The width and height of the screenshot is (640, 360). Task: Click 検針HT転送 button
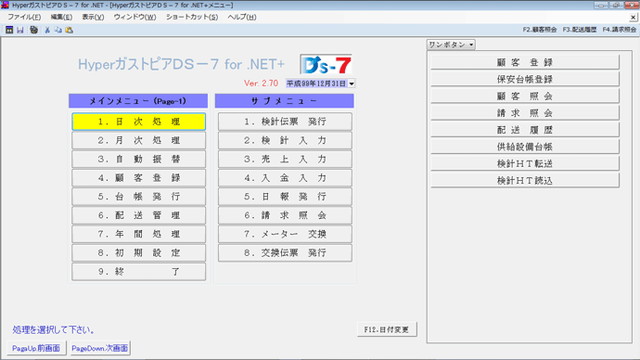click(x=525, y=164)
